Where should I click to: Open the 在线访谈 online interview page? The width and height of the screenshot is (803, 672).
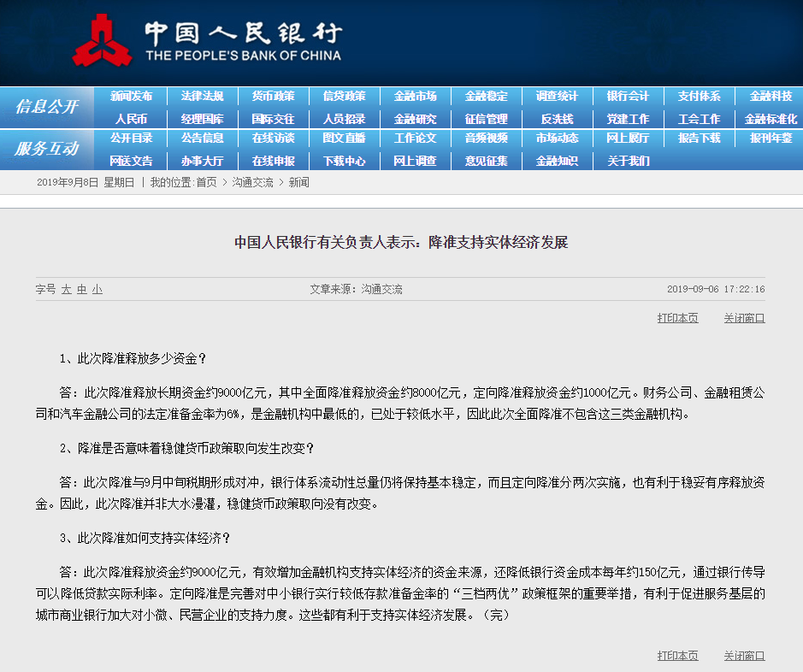(273, 139)
